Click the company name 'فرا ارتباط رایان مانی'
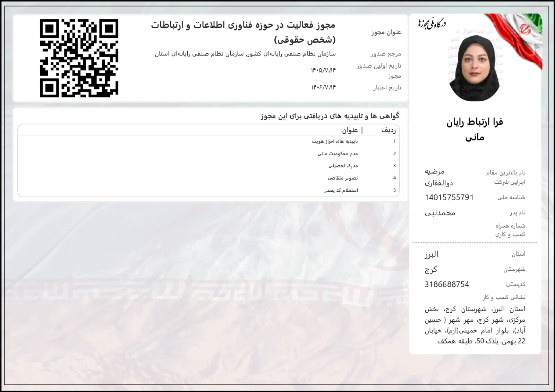Screen dimensions: 555x392 click(x=475, y=129)
